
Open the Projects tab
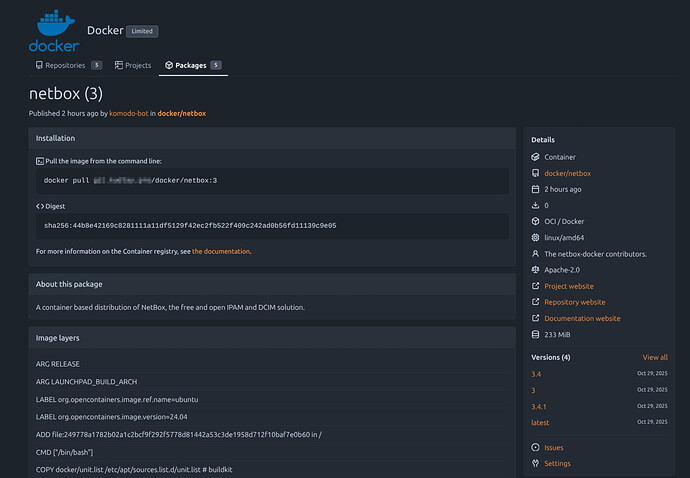click(133, 65)
